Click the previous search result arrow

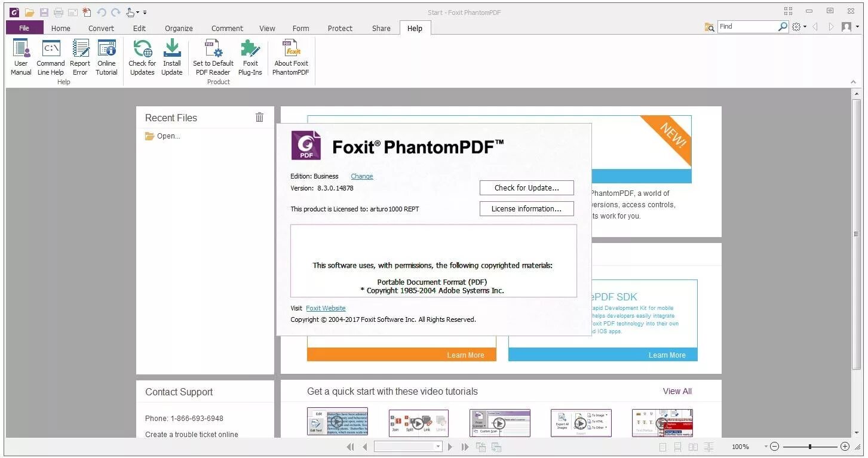pyautogui.click(x=815, y=27)
